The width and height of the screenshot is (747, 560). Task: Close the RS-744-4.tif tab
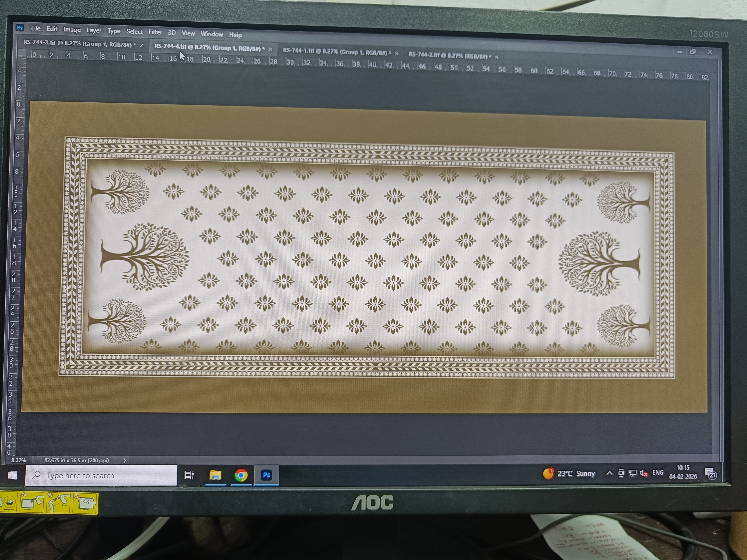click(270, 49)
